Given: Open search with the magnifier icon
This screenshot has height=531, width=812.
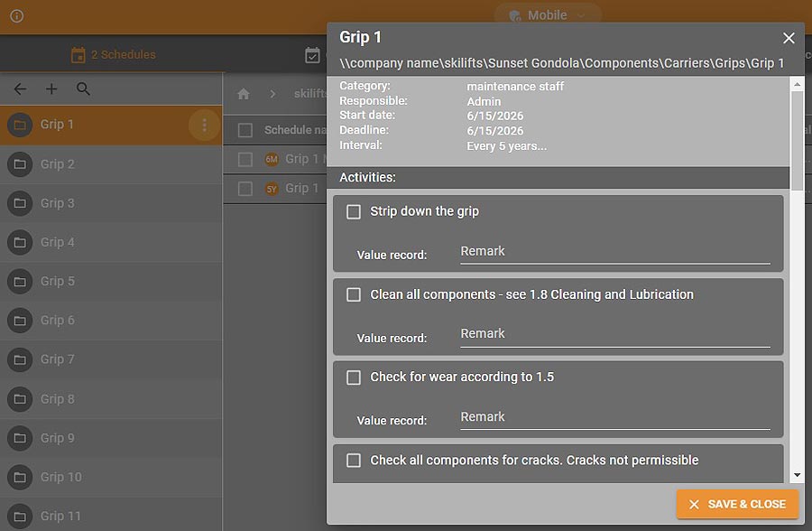Looking at the screenshot, I should point(83,89).
